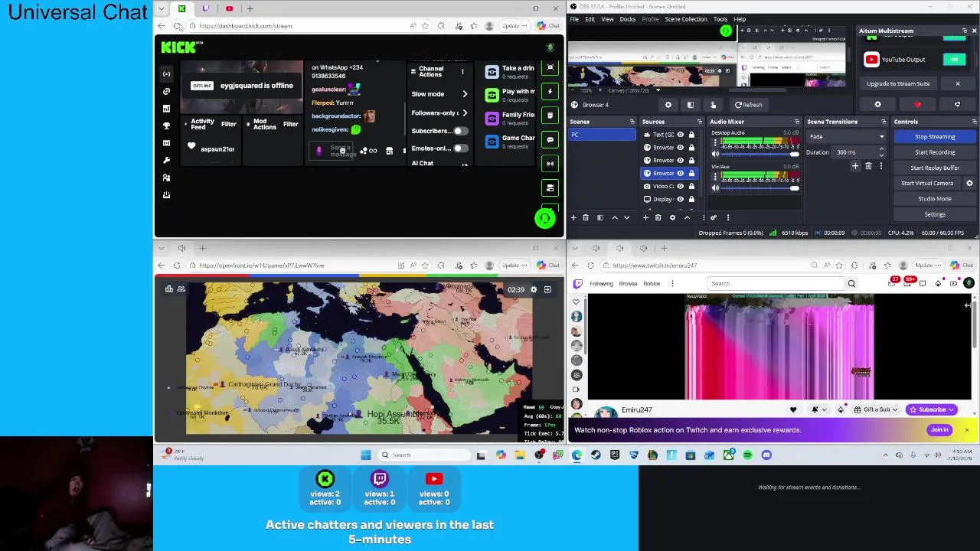The height and width of the screenshot is (551, 980).
Task: Click Studio Mode button in OBS
Action: point(935,199)
